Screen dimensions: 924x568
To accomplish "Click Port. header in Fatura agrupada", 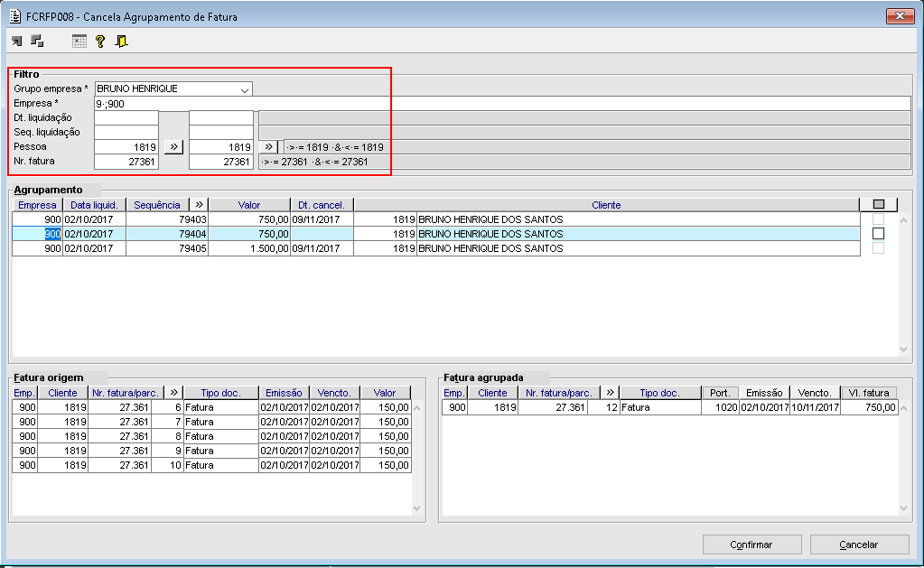I will click(x=720, y=393).
